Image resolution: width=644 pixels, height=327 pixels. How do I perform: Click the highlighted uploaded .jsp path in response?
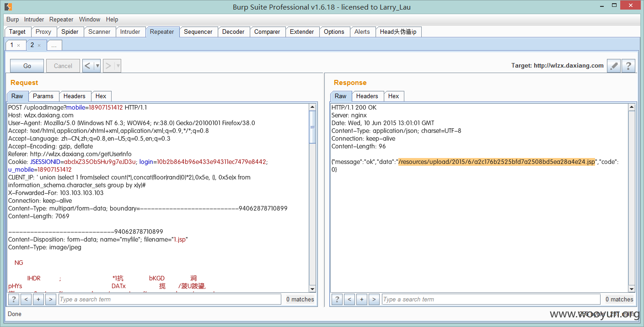(x=497, y=162)
